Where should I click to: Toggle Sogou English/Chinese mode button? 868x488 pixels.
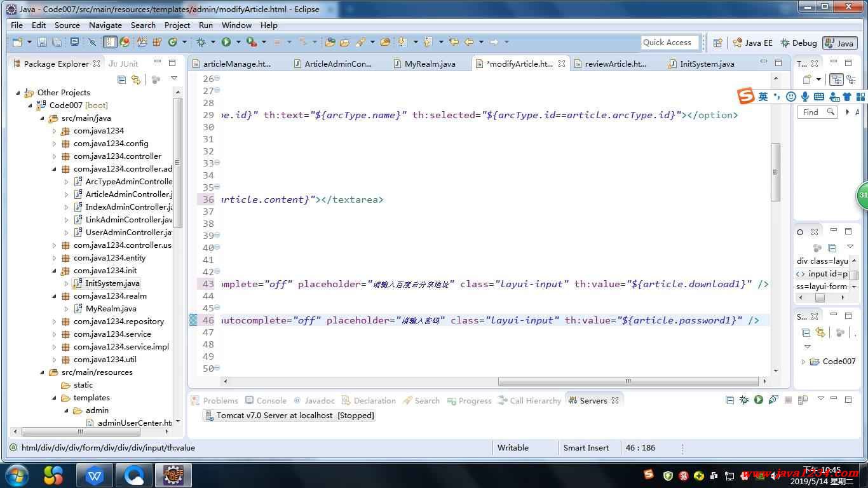pyautogui.click(x=763, y=97)
